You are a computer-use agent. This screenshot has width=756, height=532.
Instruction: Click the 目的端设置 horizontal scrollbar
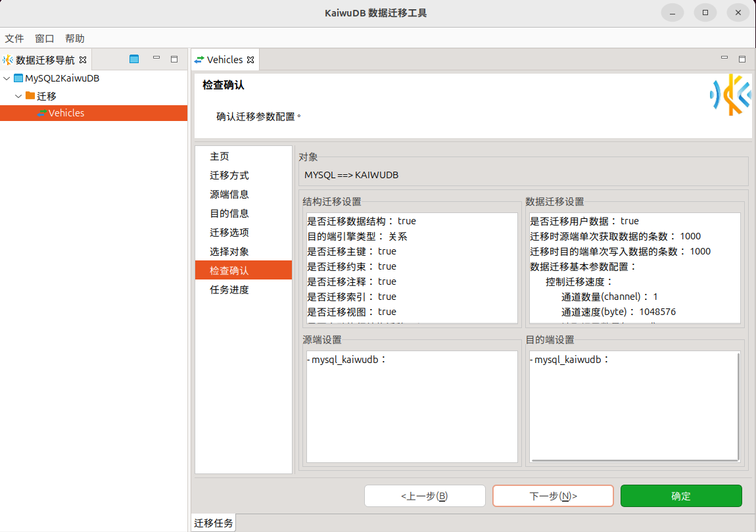(x=634, y=460)
